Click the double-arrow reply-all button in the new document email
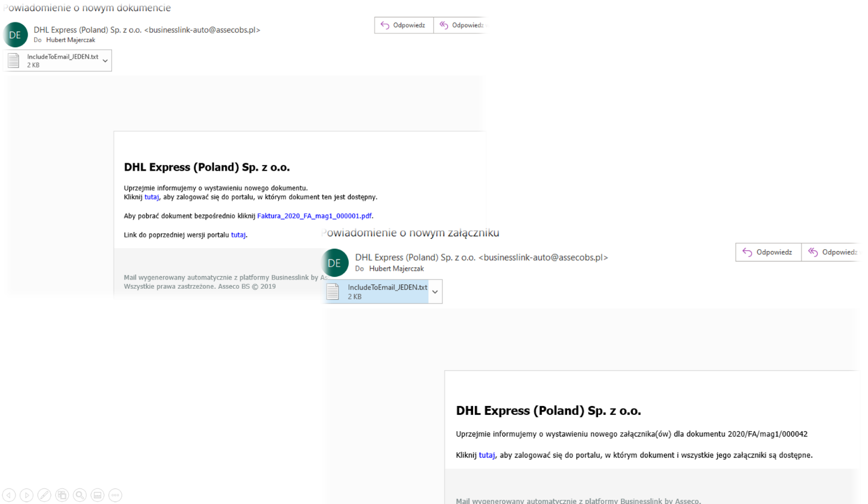Image resolution: width=868 pixels, height=504 pixels. point(461,25)
